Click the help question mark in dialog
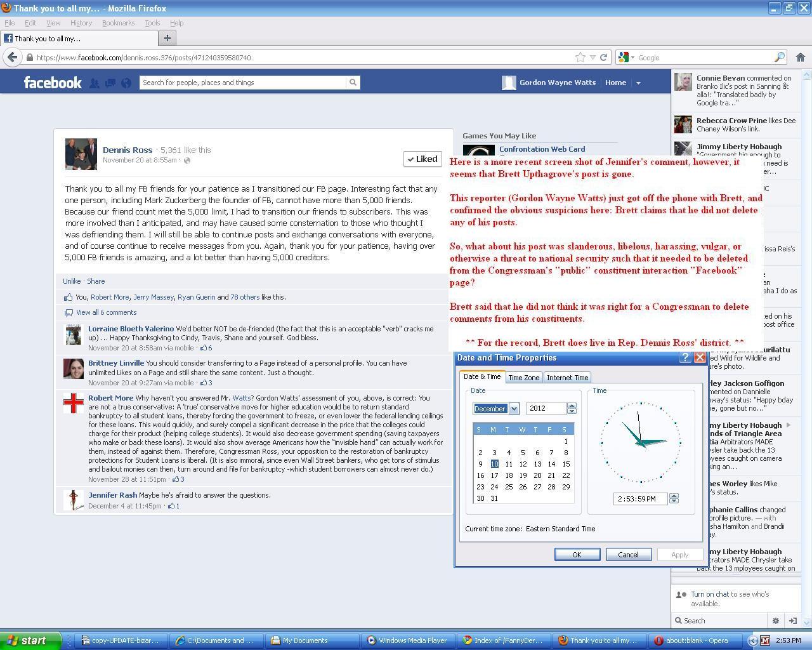 pos(685,357)
